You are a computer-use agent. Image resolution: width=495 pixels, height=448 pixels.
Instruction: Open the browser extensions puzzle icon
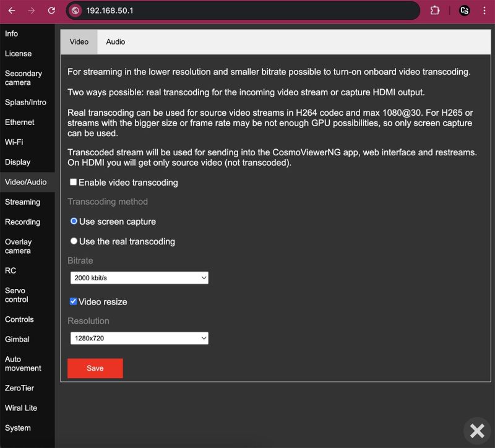coord(435,11)
